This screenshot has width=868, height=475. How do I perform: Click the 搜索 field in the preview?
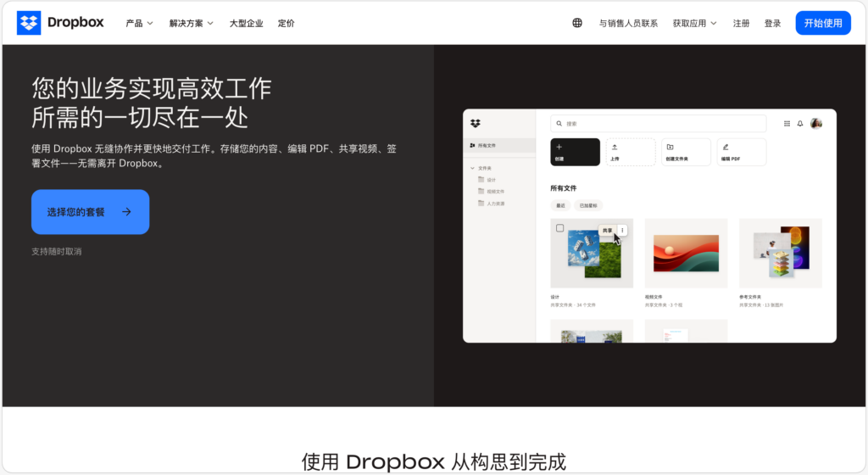coord(658,124)
